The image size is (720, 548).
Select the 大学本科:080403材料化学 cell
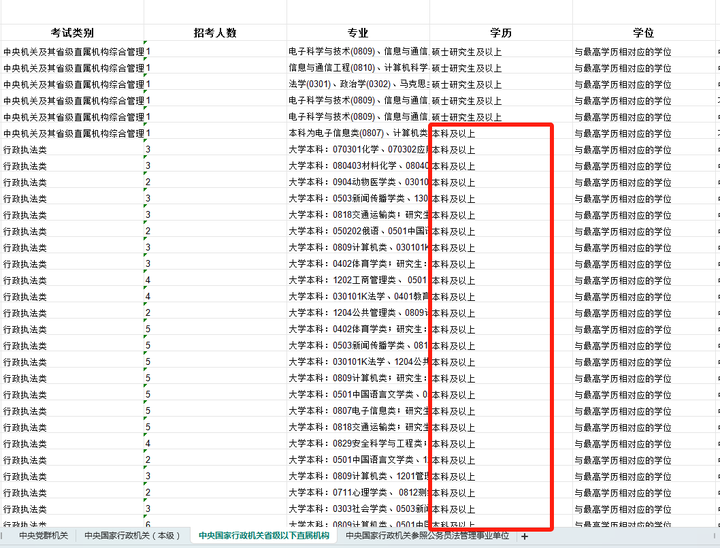358,166
